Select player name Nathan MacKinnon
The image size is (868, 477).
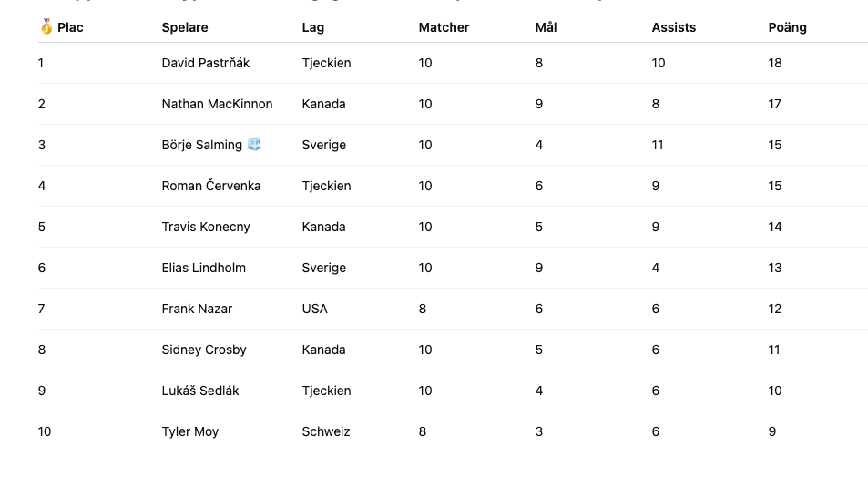click(x=217, y=104)
